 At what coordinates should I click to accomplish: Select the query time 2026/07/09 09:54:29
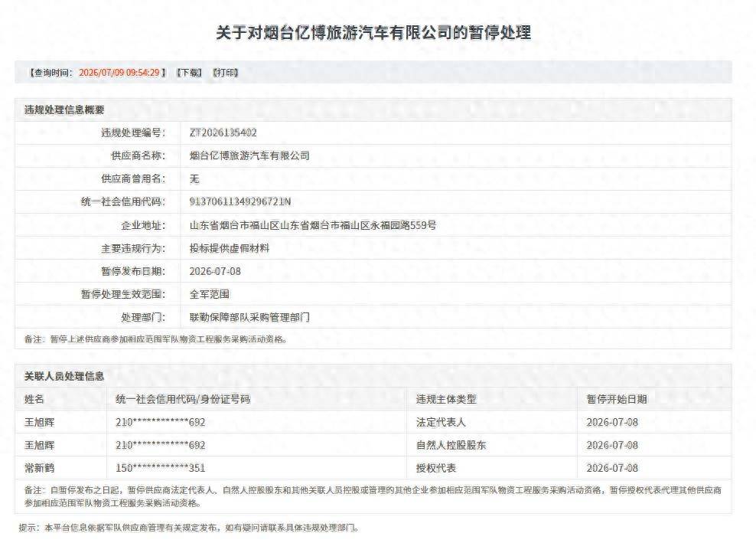coord(119,73)
